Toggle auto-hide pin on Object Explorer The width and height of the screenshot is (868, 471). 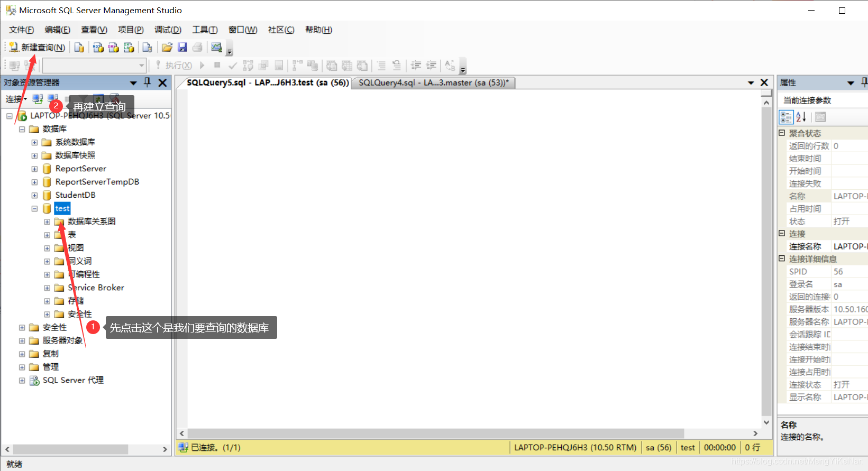coord(148,82)
